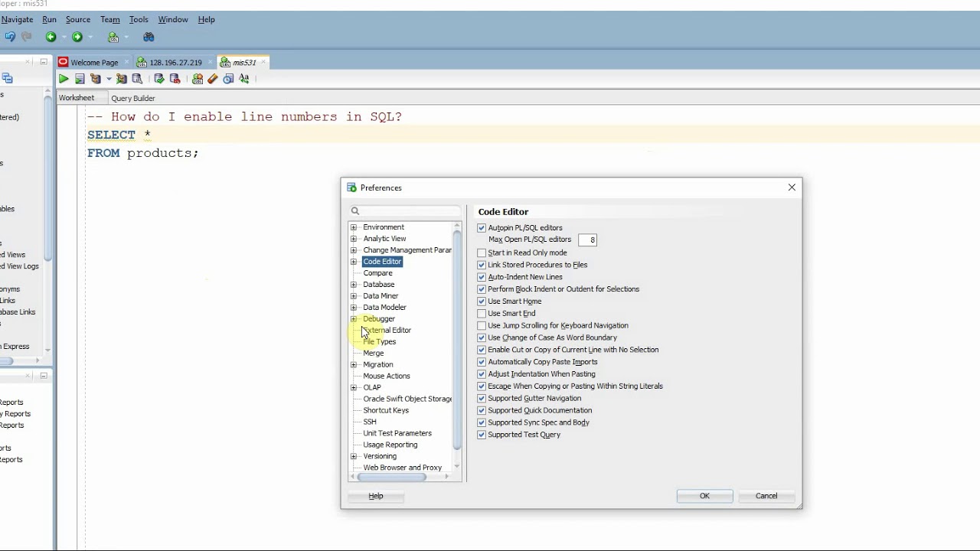The width and height of the screenshot is (980, 551).
Task: Click the Run Script icon
Action: point(80,79)
